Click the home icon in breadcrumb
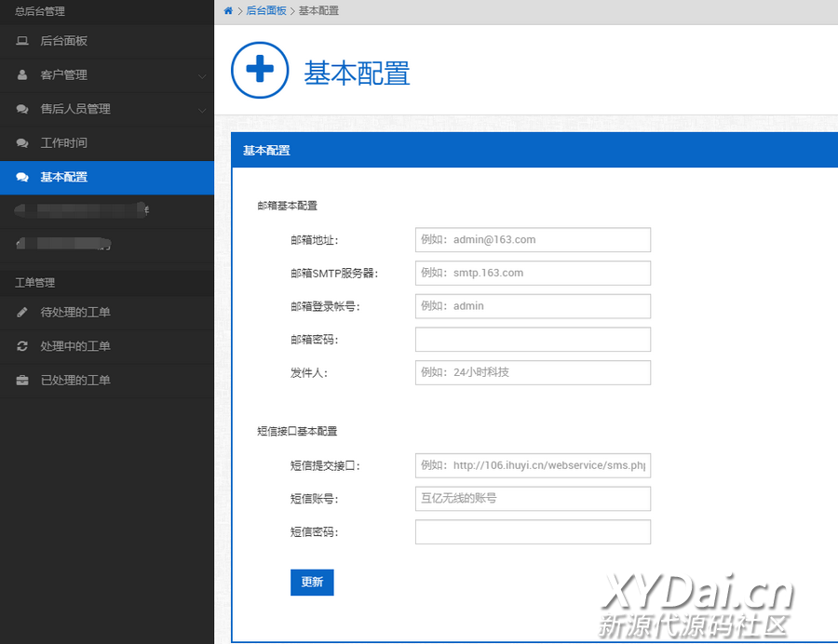 [x=228, y=11]
